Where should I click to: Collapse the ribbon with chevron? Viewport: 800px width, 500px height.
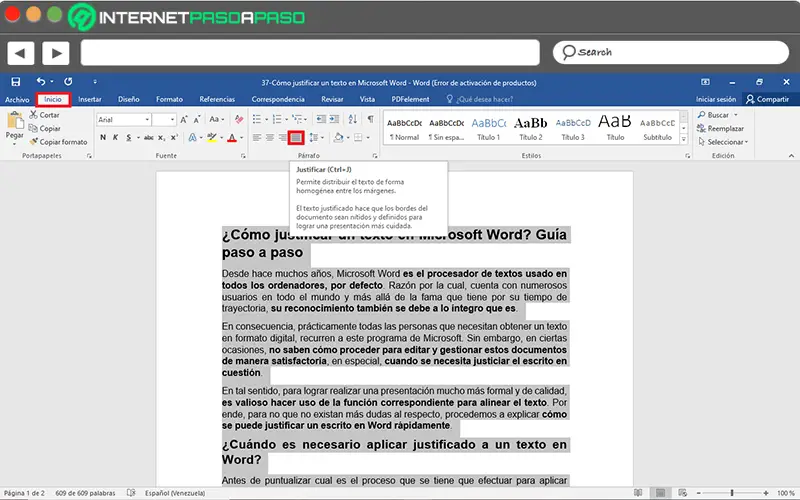(x=791, y=156)
